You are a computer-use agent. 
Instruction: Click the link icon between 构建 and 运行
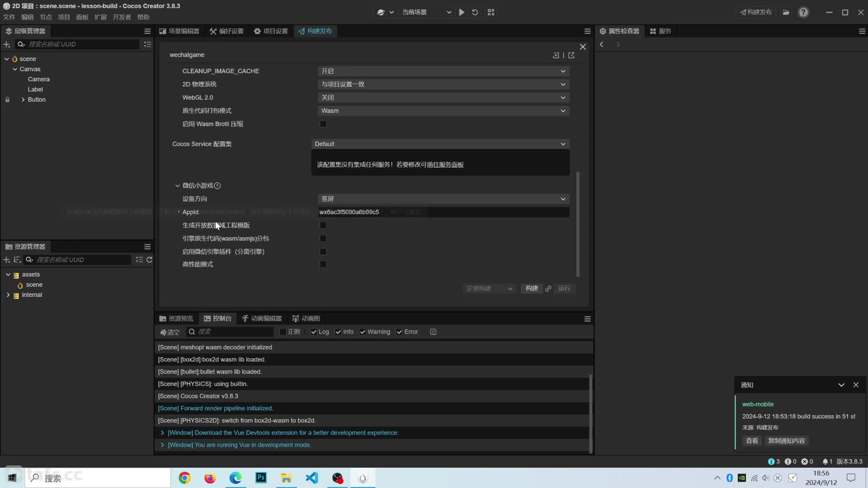click(x=548, y=289)
